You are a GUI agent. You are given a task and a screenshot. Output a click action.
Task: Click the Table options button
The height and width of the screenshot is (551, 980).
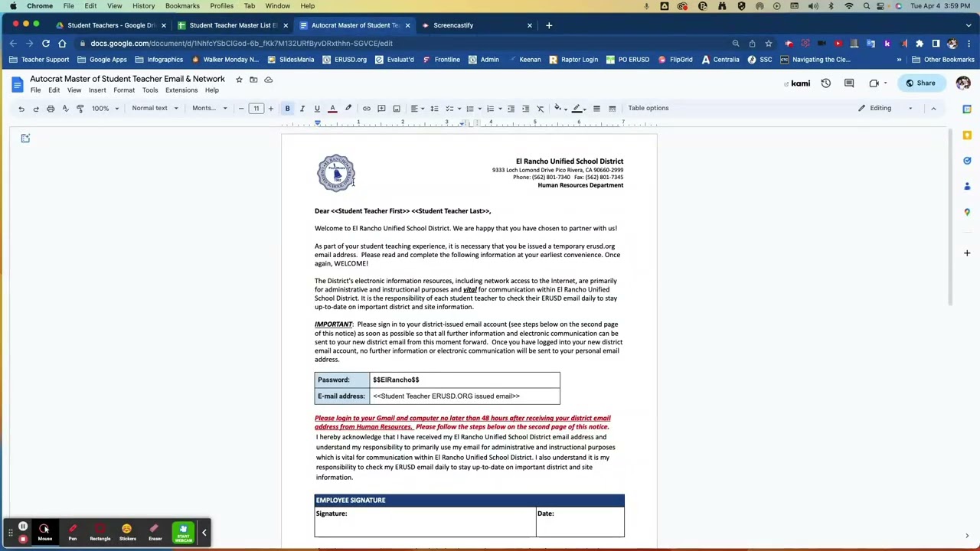tap(648, 108)
